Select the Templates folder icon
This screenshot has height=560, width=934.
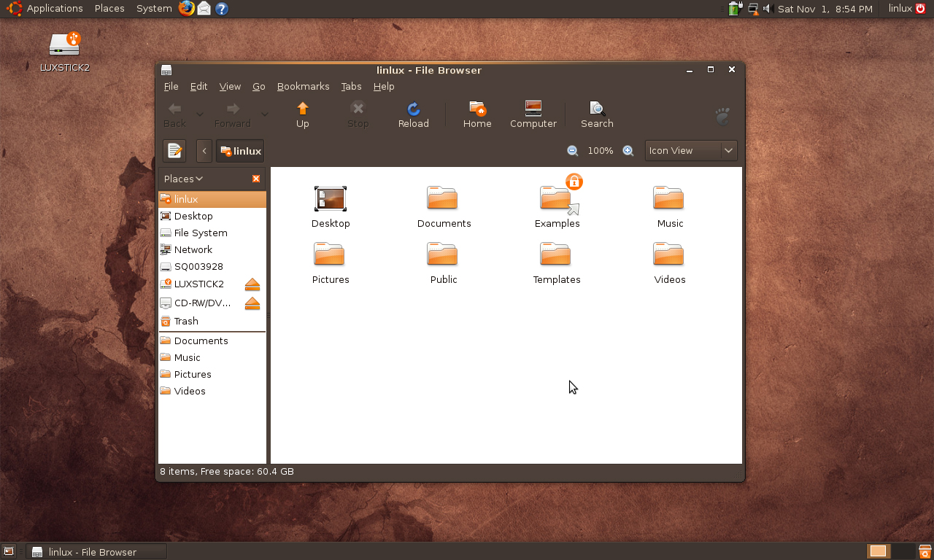pos(555,254)
